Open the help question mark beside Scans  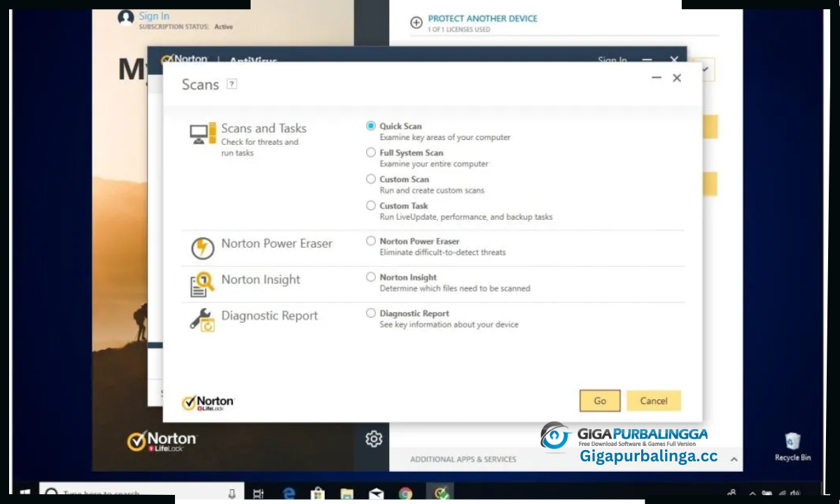(x=232, y=84)
